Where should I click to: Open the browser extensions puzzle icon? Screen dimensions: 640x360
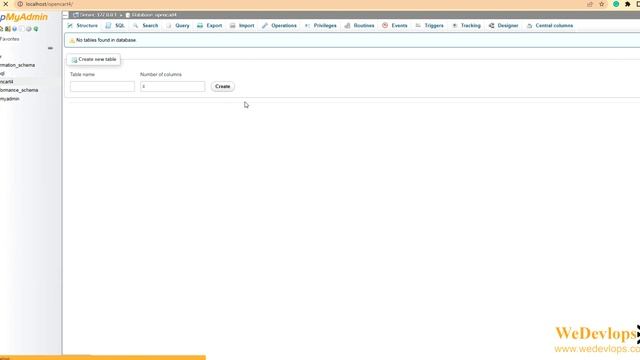tap(628, 4)
